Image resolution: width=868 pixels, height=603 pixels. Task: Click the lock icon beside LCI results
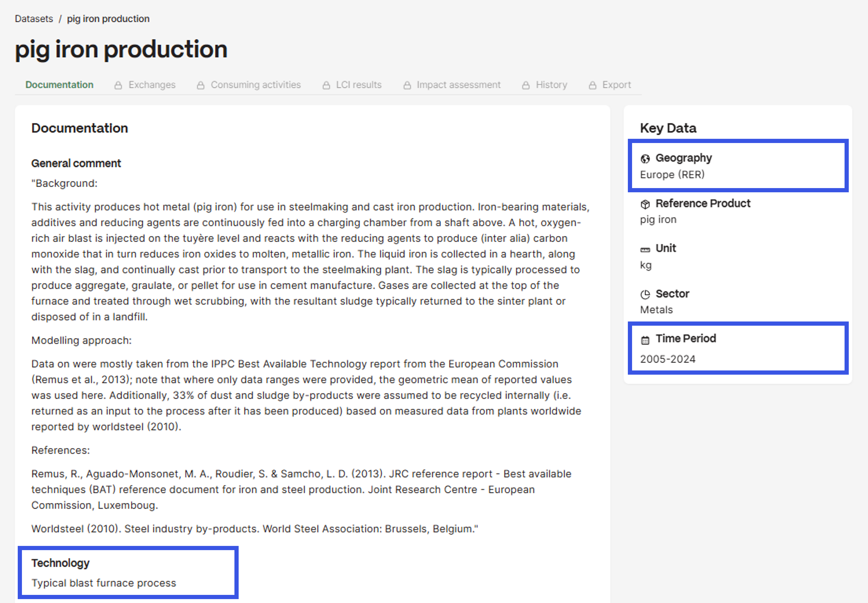(326, 85)
